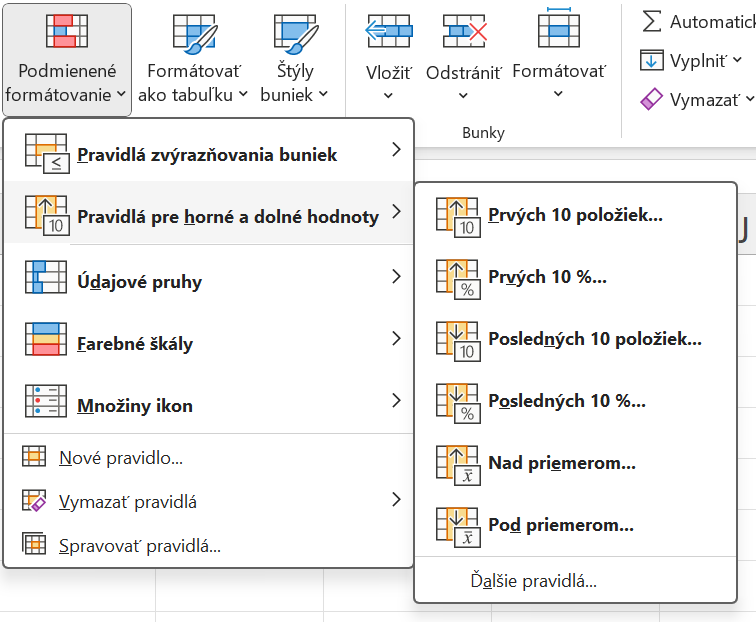
Task: Click the Automatický súčet label
Action: [x=713, y=22]
